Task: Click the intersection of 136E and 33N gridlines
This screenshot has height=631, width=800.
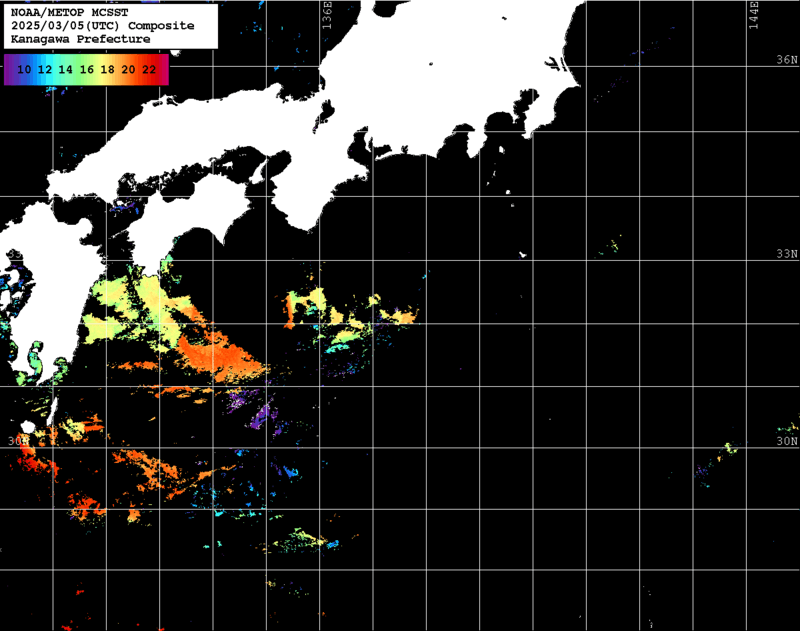Action: tap(321, 261)
